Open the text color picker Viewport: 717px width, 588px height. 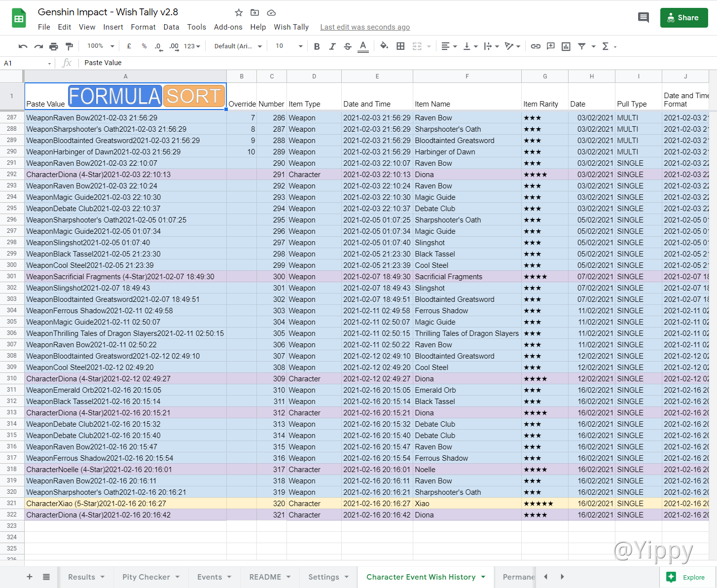(363, 46)
